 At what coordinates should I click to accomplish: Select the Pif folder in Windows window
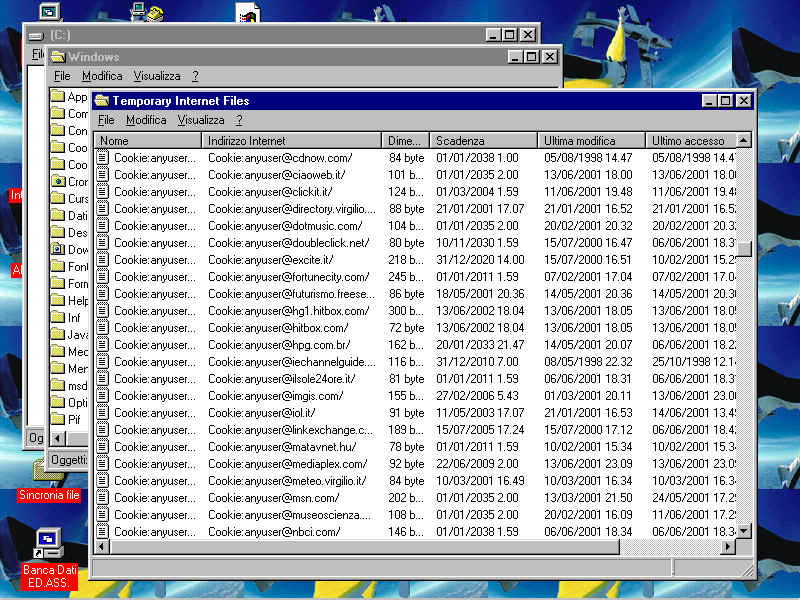coord(66,419)
